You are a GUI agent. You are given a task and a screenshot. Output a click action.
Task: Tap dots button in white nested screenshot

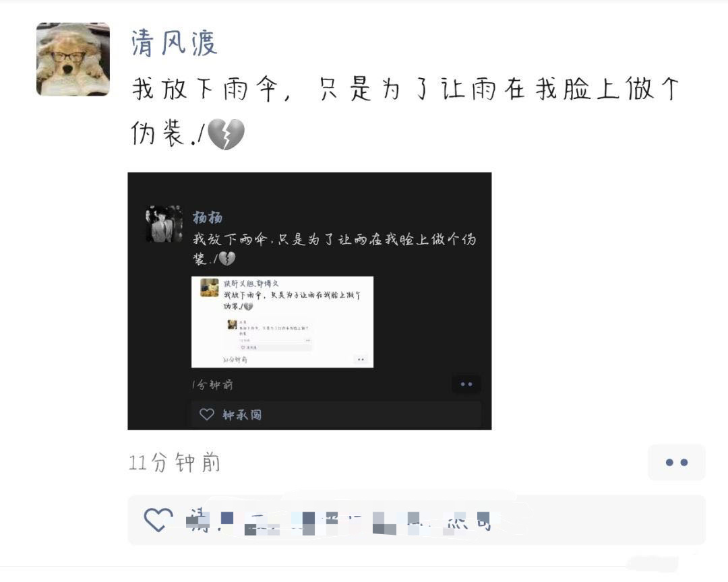point(361,359)
